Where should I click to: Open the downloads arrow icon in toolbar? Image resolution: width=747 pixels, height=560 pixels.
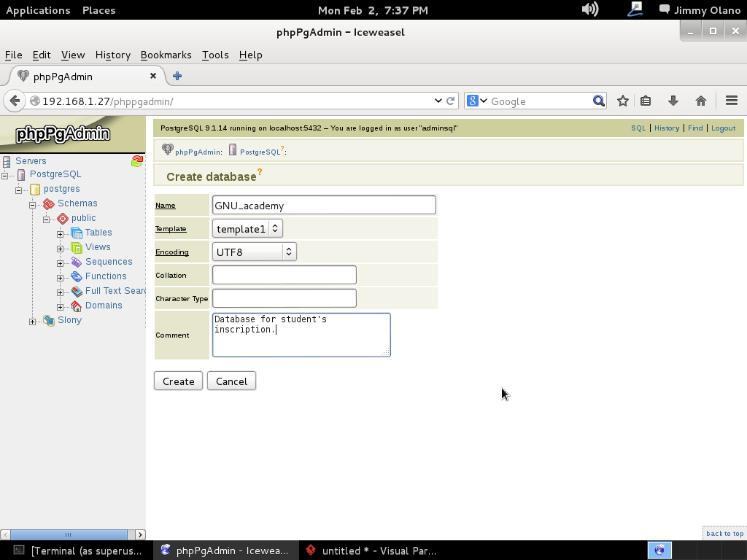coord(673,101)
